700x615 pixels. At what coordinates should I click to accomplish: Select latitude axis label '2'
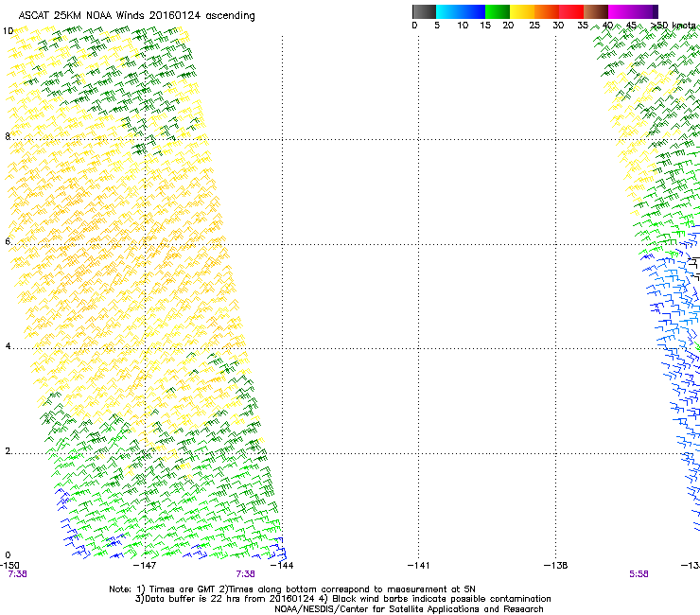coord(8,451)
